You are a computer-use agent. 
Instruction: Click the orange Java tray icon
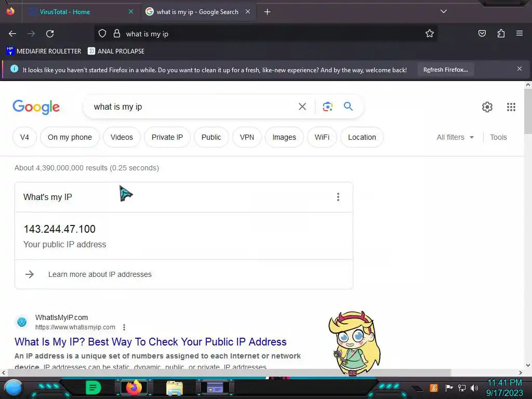click(434, 388)
